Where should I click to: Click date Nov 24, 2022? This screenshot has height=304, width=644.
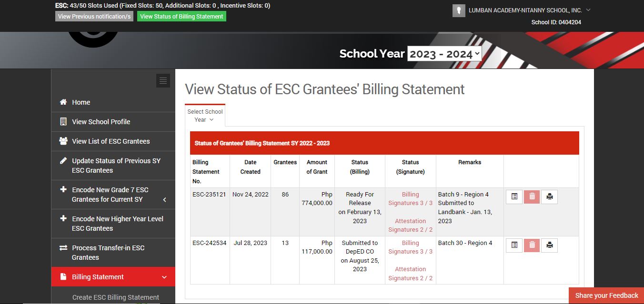251,194
